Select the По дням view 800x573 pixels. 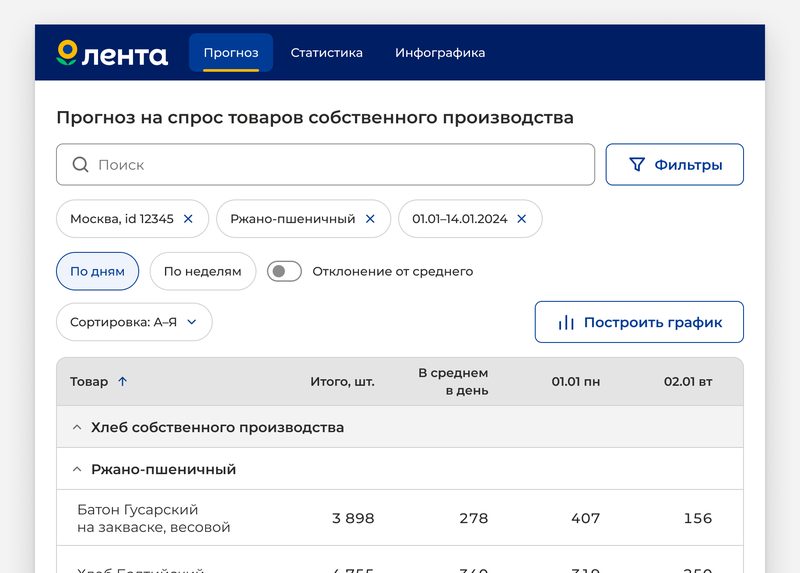click(97, 271)
